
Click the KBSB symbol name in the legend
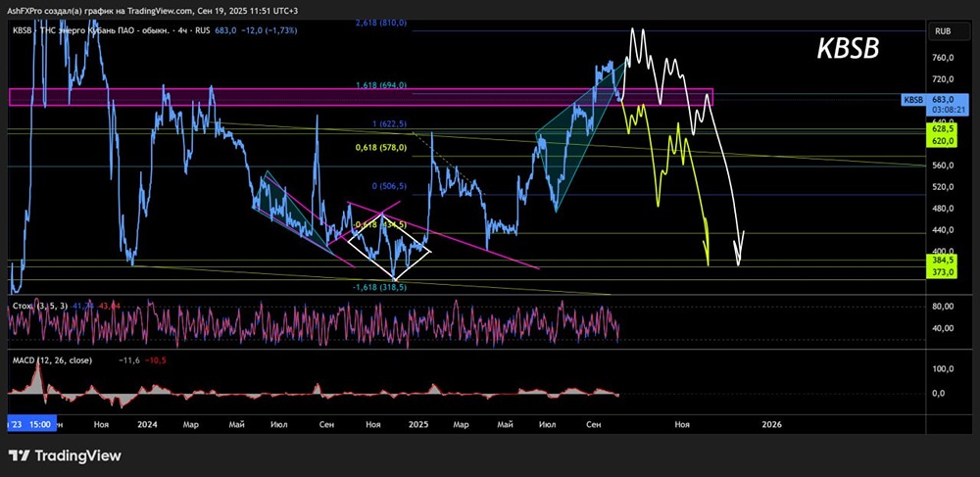pyautogui.click(x=22, y=30)
